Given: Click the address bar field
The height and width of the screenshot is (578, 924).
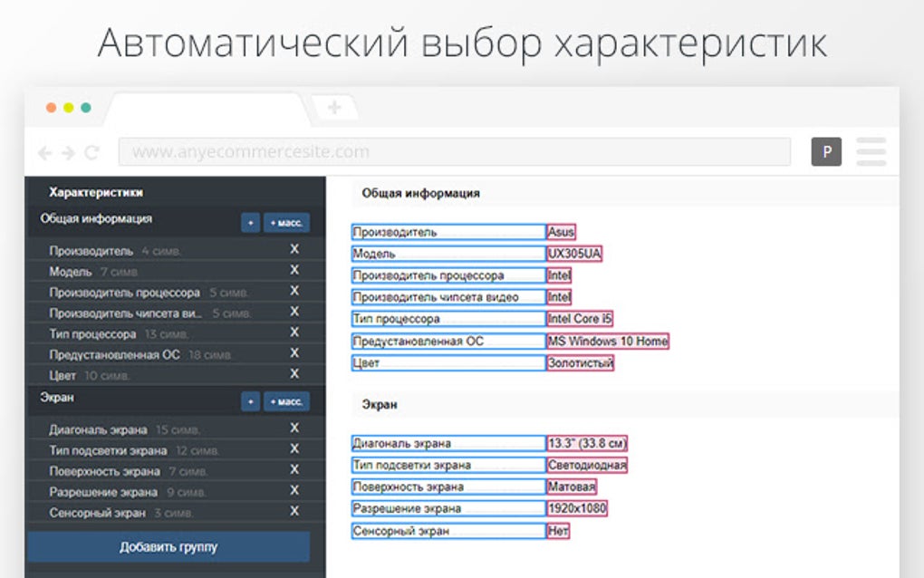Looking at the screenshot, I should click(x=455, y=152).
